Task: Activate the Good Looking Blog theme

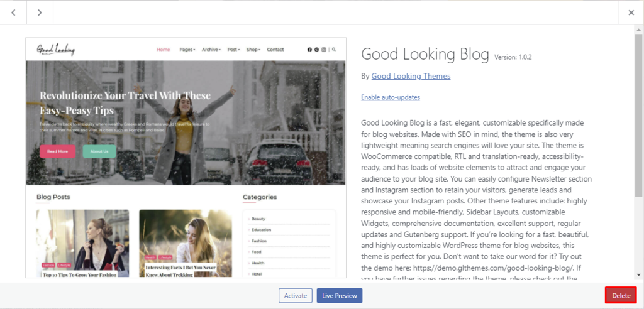Action: tap(296, 295)
